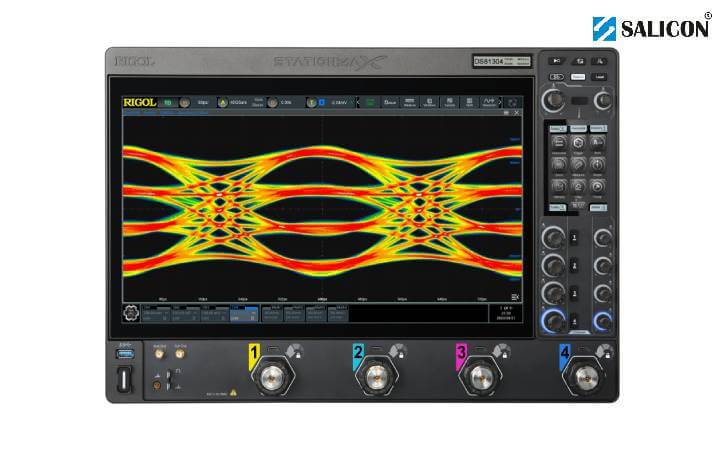Toggle the channel 4 blue label
Viewport: 725px width, 450px height.
pyautogui.click(x=565, y=352)
